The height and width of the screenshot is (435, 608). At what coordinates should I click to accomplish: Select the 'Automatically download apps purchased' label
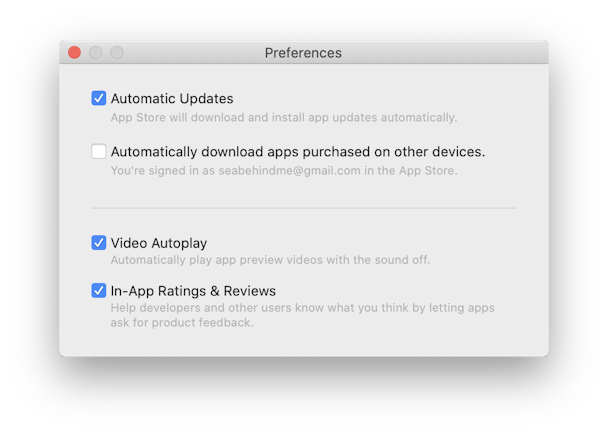pos(298,152)
